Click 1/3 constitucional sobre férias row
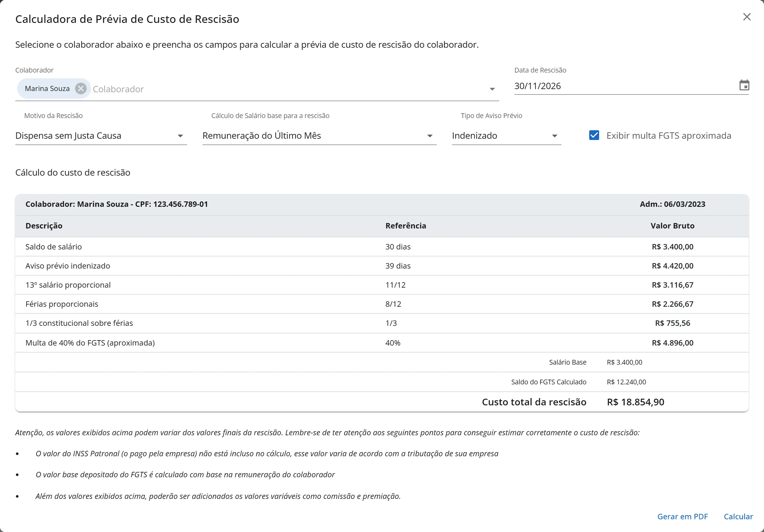 pyautogui.click(x=382, y=323)
